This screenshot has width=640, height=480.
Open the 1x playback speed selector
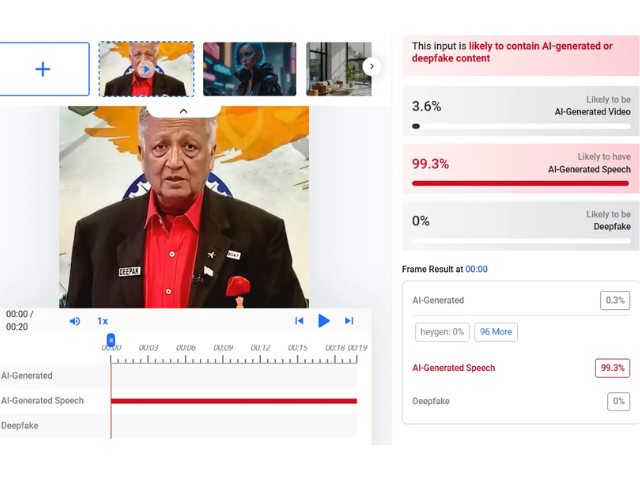102,321
